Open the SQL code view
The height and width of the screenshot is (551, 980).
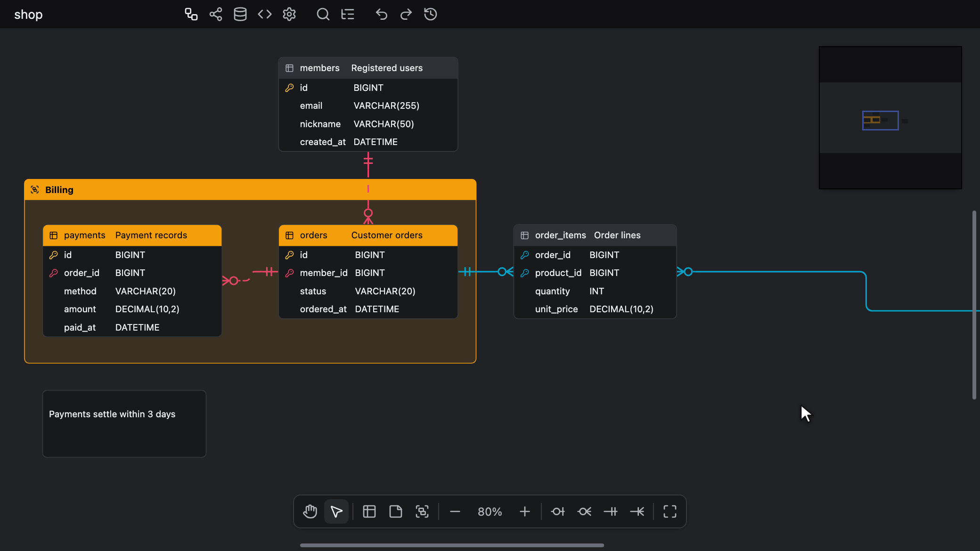pyautogui.click(x=265, y=14)
